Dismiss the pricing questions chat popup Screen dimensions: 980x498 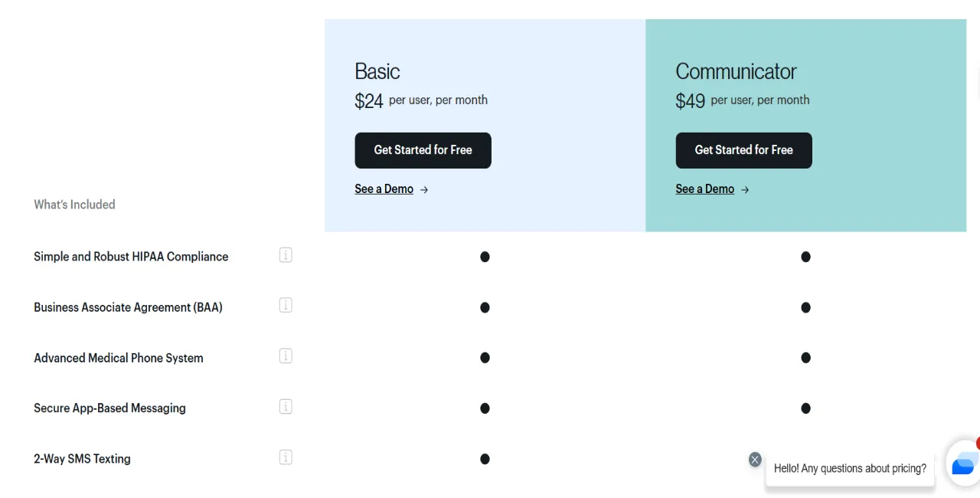tap(755, 460)
